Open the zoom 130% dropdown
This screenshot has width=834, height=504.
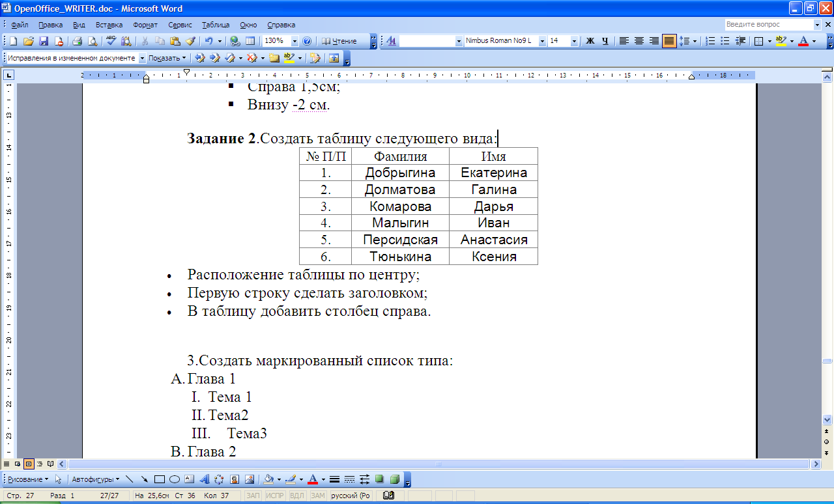(295, 41)
